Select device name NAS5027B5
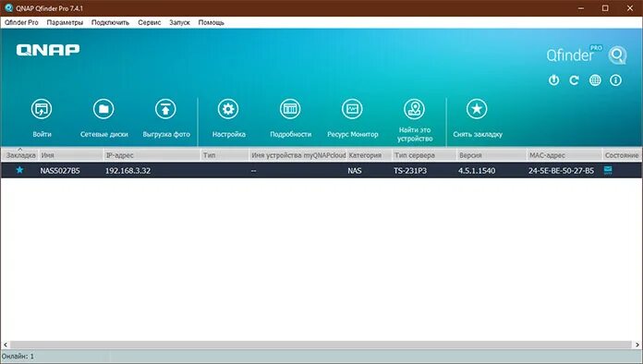 (x=60, y=171)
